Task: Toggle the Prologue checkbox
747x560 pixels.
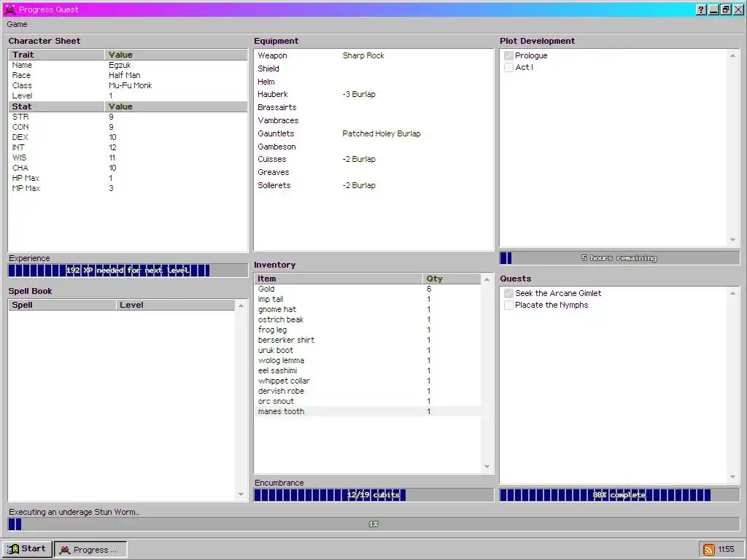Action: click(508, 55)
